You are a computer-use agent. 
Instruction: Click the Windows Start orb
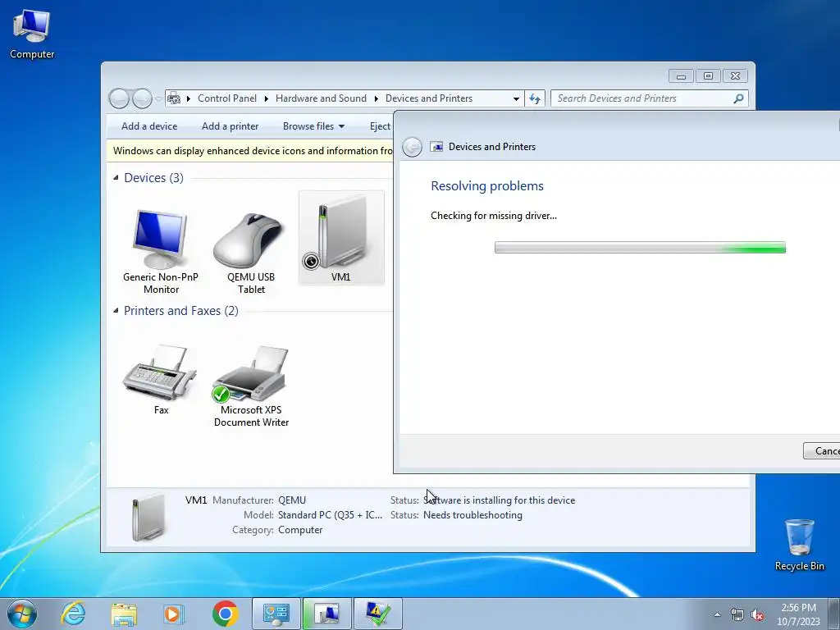(22, 614)
